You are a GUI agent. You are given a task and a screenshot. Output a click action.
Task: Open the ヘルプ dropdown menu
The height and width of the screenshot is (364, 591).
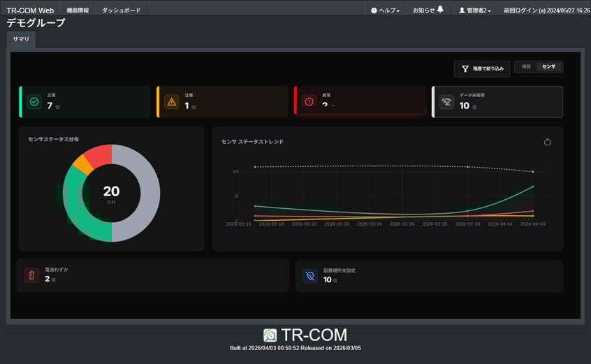click(x=385, y=10)
